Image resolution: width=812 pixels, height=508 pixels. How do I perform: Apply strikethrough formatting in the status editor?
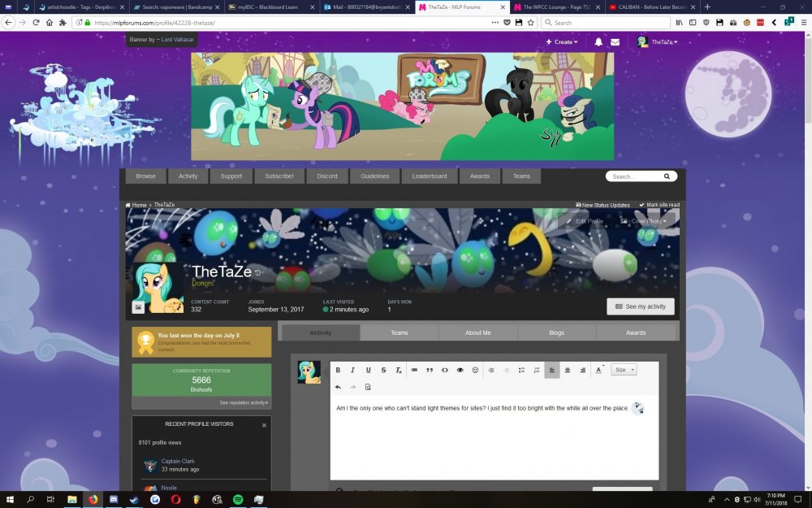[x=383, y=370]
